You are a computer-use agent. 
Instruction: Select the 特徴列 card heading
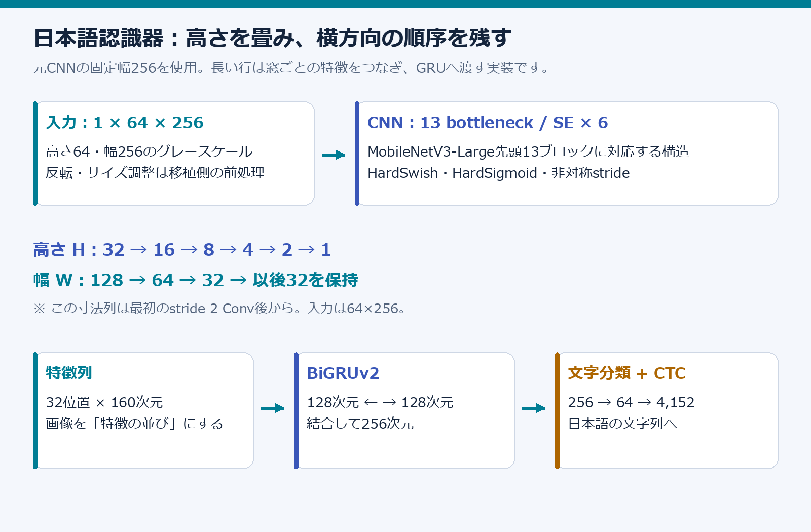[x=69, y=373]
